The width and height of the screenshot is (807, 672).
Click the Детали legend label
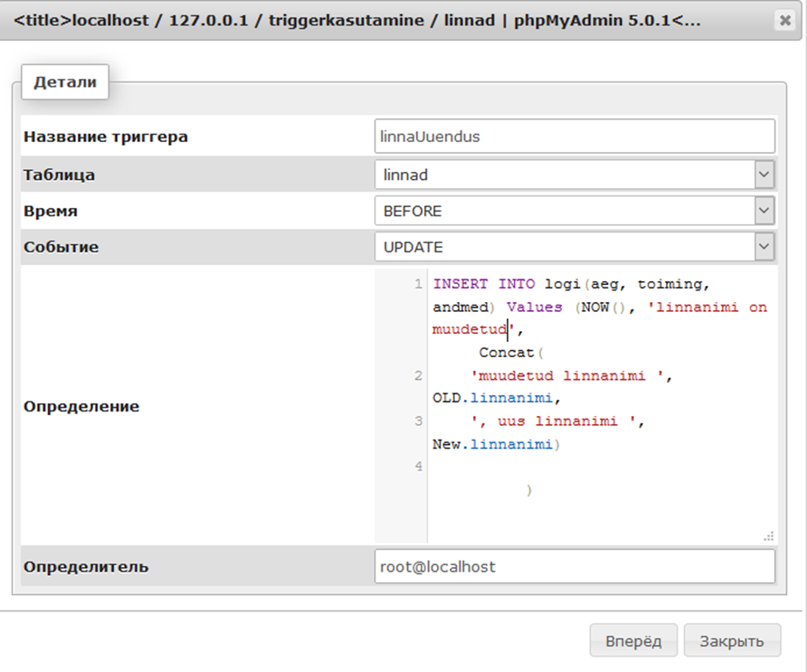click(65, 81)
